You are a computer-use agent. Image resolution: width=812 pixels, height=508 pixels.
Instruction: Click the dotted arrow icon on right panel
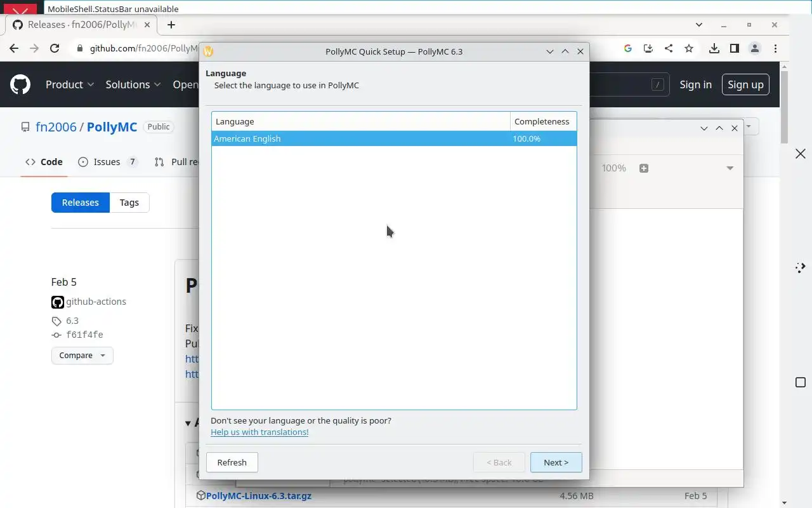click(801, 267)
